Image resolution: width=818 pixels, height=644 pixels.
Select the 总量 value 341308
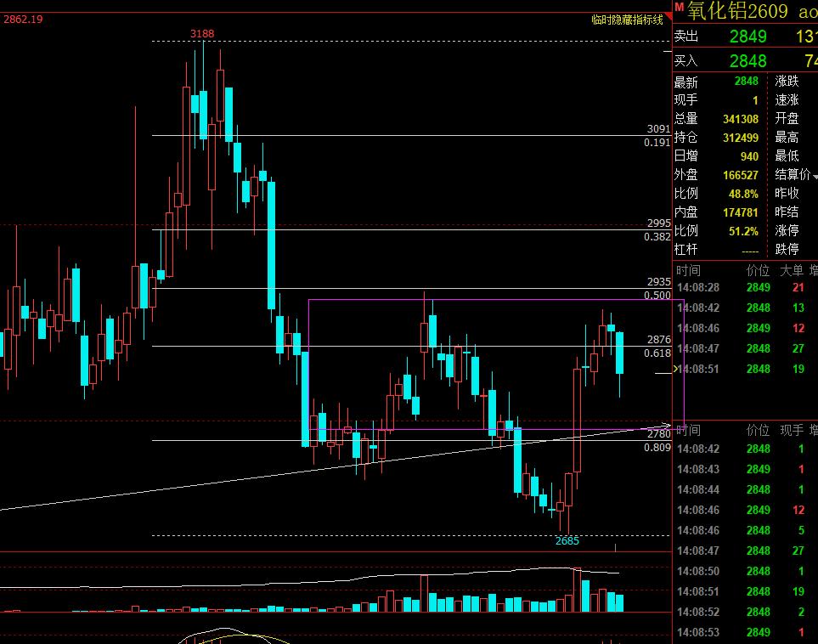[740, 119]
